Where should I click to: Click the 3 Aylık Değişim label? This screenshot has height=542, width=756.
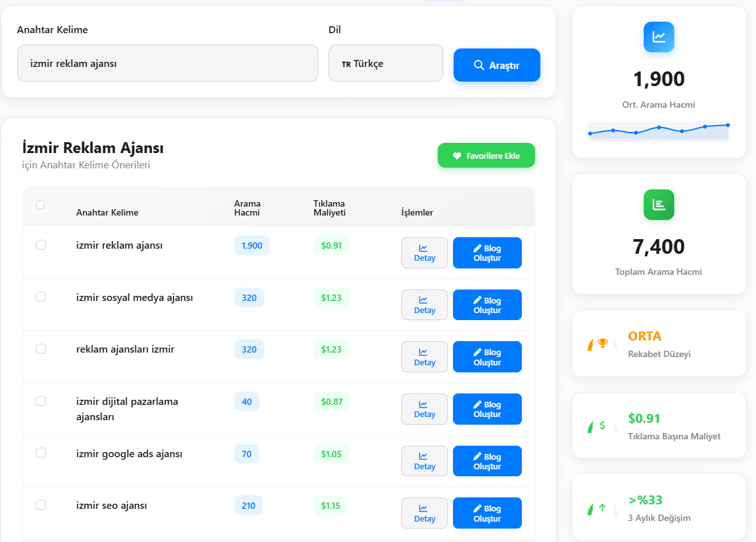click(x=659, y=518)
